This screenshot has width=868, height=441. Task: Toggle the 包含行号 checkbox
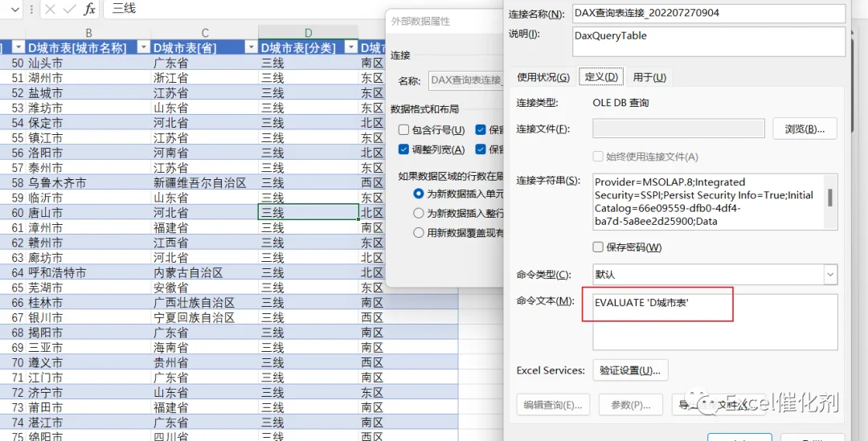(403, 130)
